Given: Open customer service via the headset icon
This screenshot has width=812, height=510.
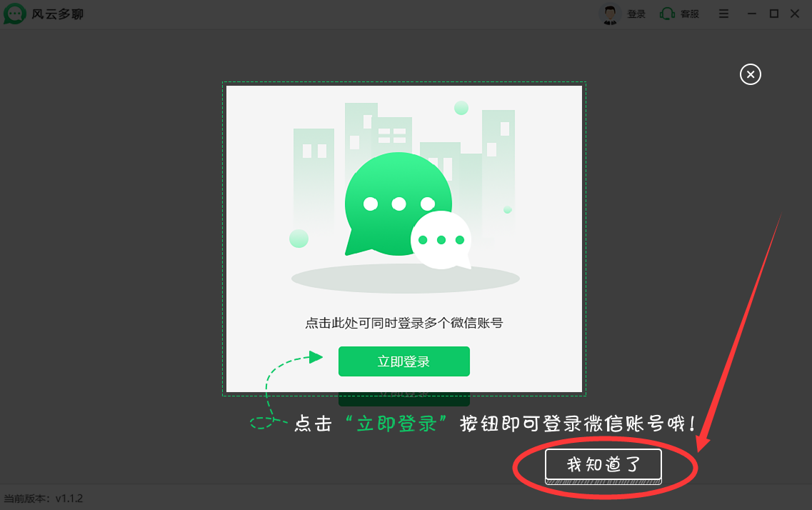Looking at the screenshot, I should tap(667, 13).
